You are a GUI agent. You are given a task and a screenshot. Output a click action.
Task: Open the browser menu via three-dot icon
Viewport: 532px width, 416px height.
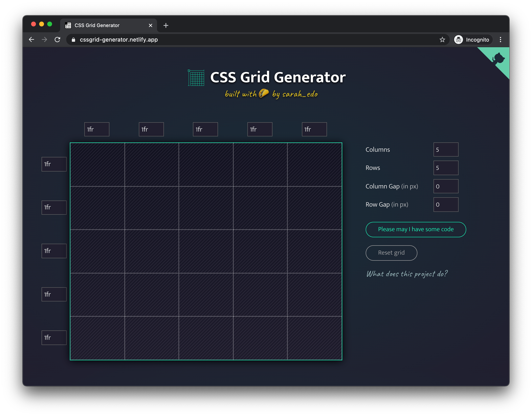[x=501, y=40]
